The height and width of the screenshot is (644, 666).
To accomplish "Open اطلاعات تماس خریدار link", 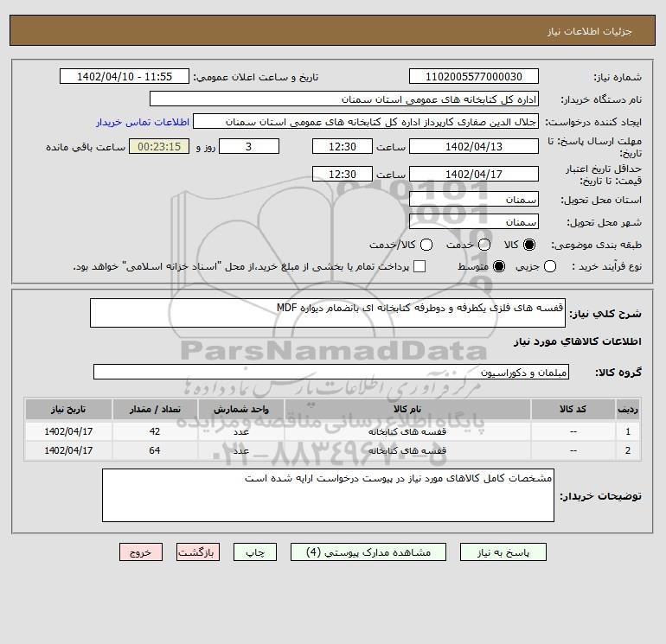I will tap(143, 122).
